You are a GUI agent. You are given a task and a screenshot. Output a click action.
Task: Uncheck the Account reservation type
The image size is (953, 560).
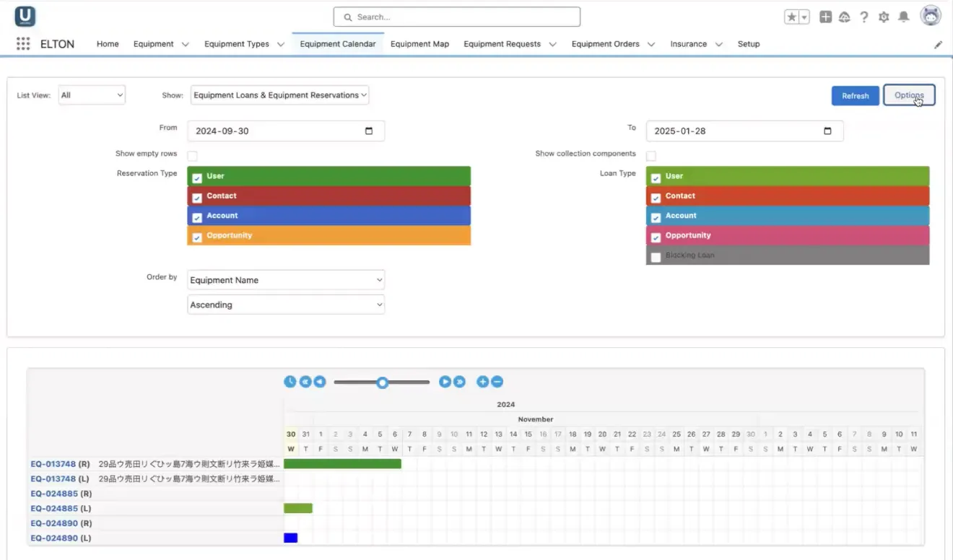tap(197, 218)
